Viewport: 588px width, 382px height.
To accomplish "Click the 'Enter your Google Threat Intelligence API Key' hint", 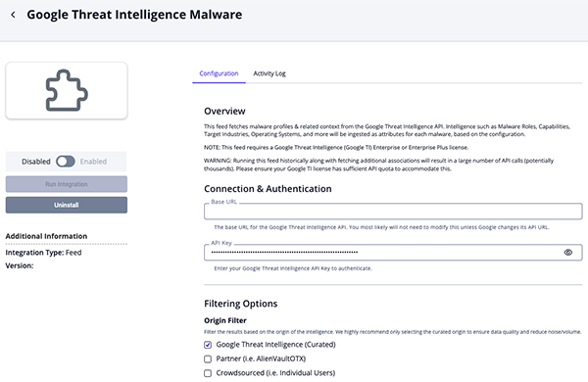I will pyautogui.click(x=293, y=268).
